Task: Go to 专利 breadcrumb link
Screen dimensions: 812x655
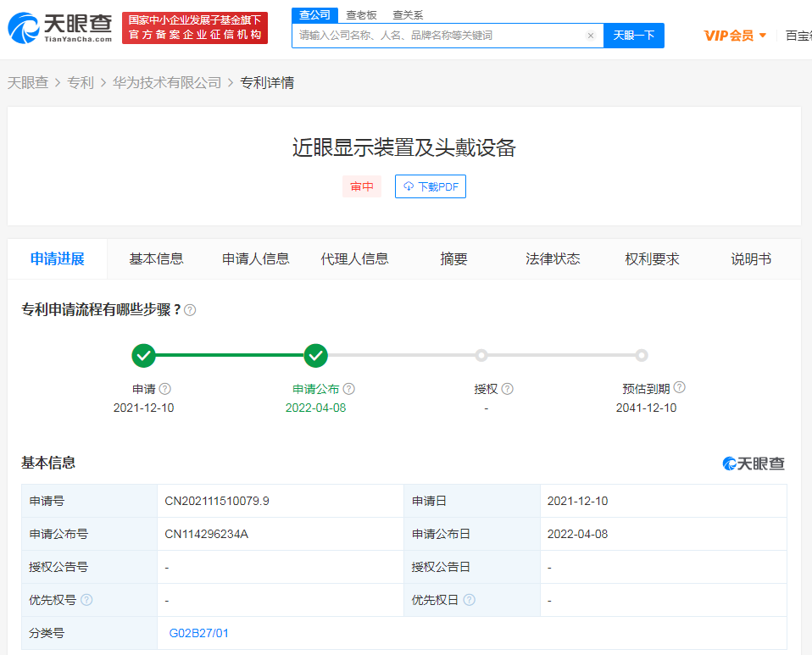Action: [81, 83]
